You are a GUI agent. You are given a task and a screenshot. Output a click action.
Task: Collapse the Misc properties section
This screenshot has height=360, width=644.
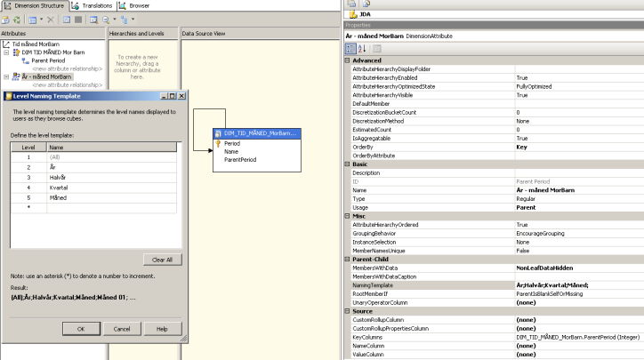coord(347,216)
